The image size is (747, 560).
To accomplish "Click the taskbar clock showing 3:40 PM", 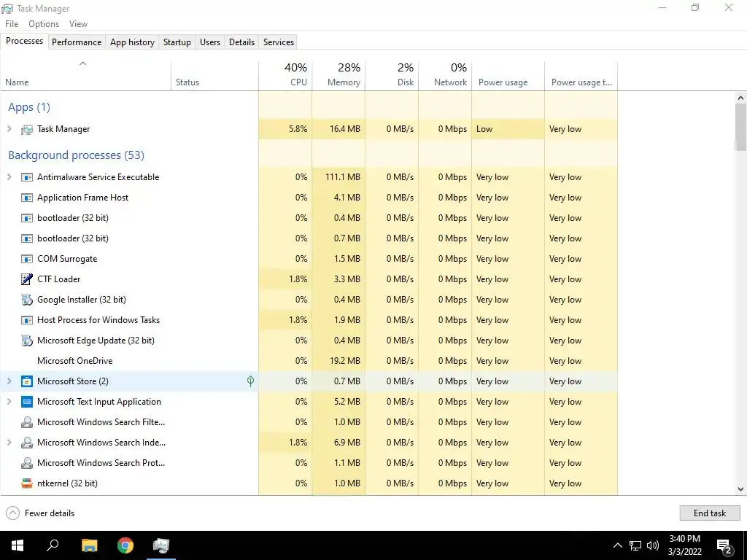I will point(684,545).
